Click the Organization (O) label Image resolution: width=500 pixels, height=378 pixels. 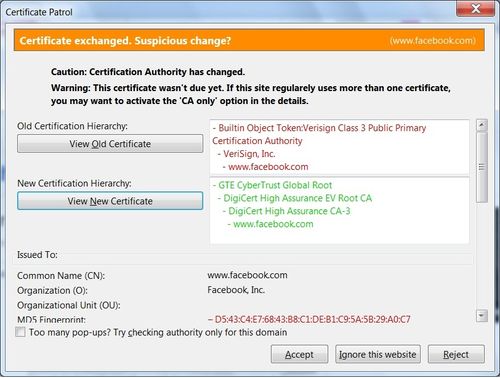point(52,290)
